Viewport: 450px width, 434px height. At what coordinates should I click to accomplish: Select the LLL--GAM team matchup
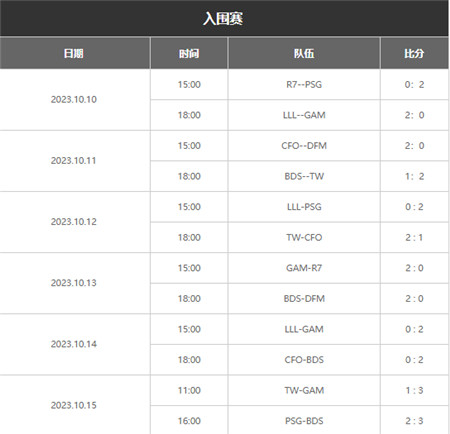tap(304, 115)
